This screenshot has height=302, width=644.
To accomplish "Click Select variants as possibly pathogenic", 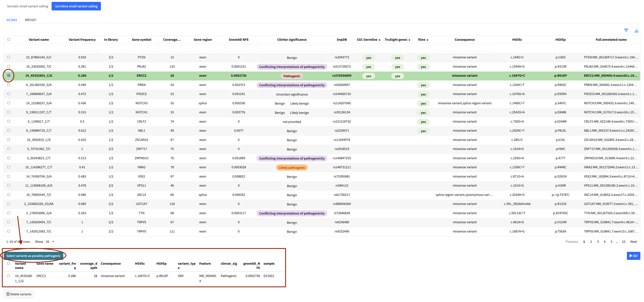I will point(33,256).
